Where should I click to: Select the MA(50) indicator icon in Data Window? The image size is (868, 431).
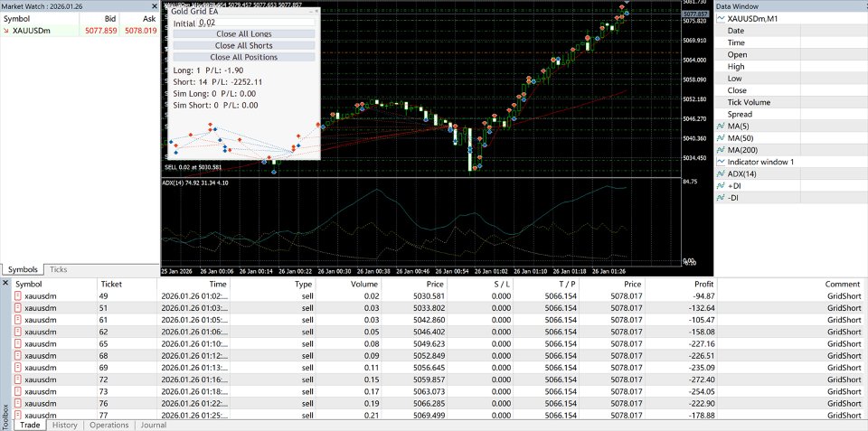pyautogui.click(x=721, y=138)
